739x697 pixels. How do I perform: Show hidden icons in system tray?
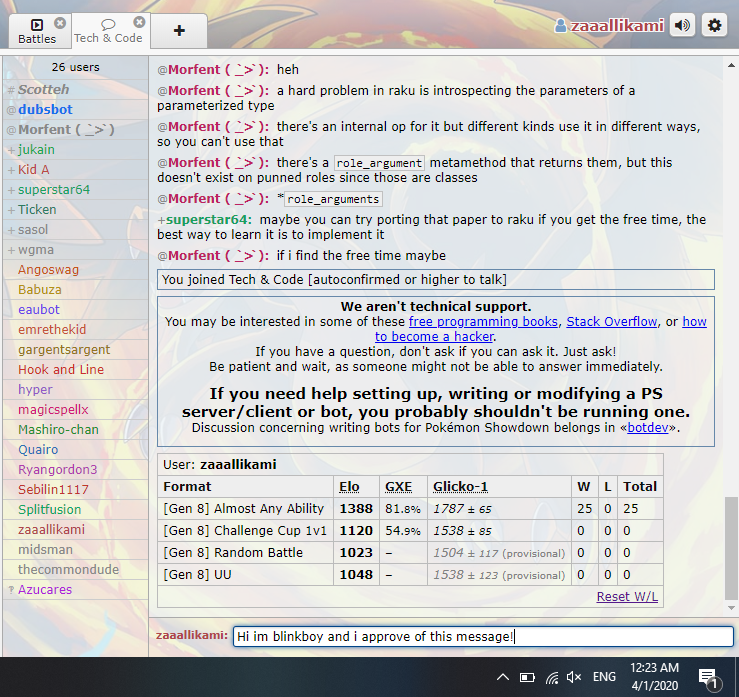[503, 677]
